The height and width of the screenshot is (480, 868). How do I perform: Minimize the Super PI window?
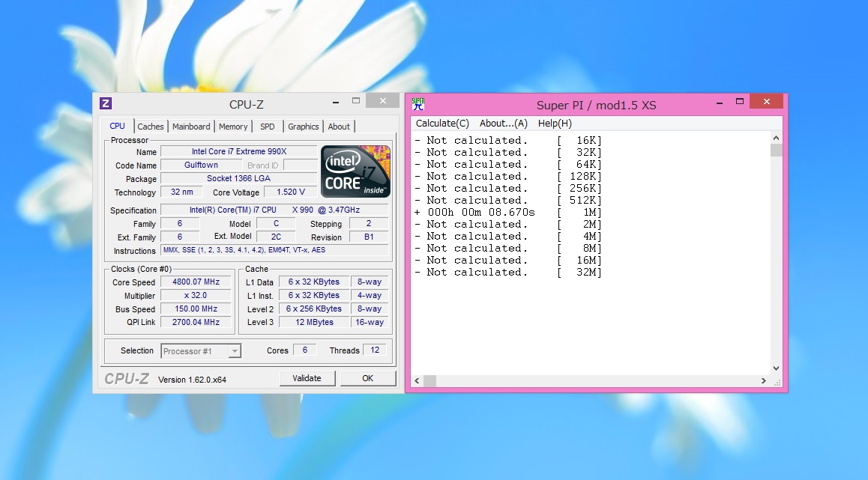click(x=719, y=103)
